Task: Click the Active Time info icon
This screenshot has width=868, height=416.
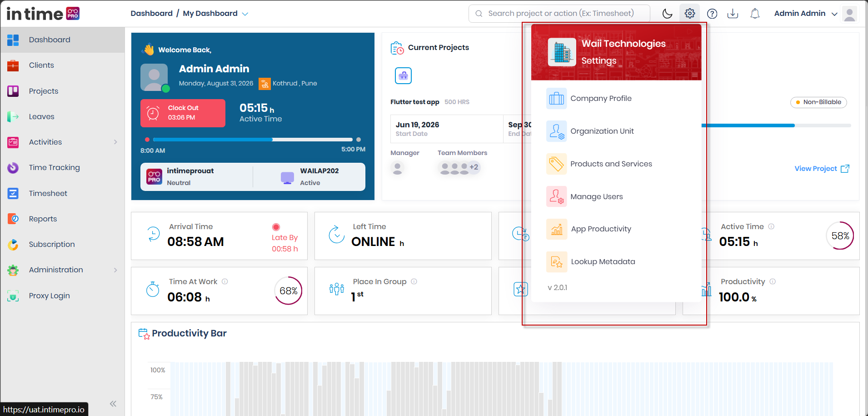Action: click(771, 226)
